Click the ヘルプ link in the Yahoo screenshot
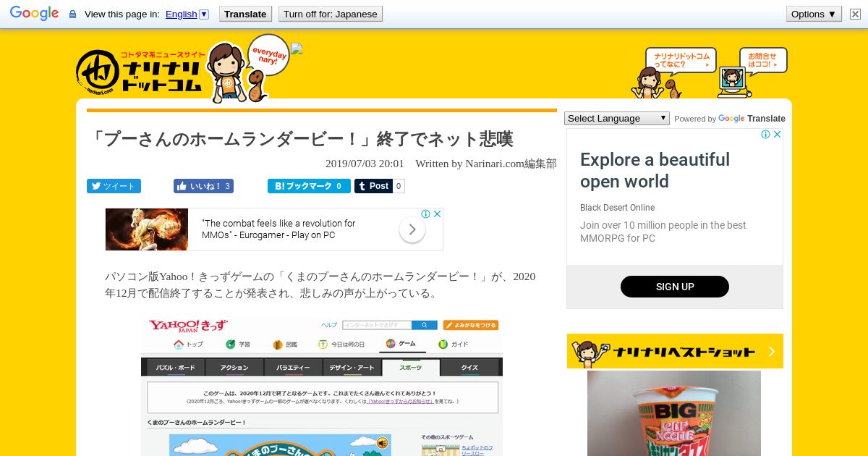The image size is (868, 456). point(329,325)
